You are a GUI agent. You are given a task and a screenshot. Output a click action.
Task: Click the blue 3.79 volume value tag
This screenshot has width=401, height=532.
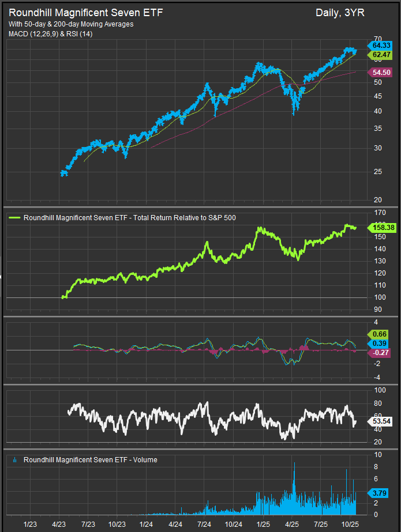click(378, 493)
